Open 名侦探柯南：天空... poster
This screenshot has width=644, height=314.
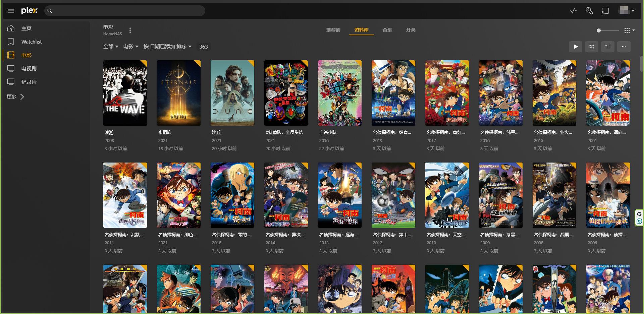pyautogui.click(x=447, y=195)
